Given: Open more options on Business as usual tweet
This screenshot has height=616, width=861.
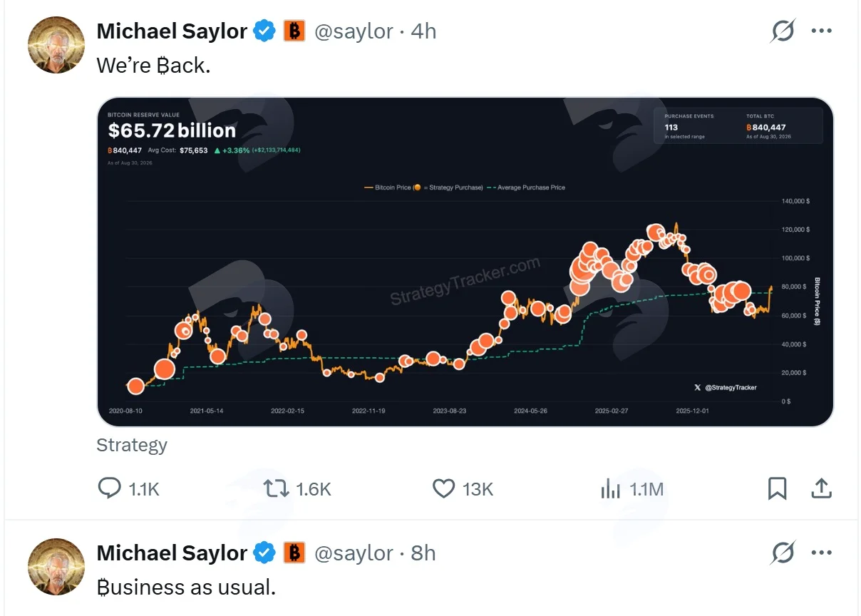Looking at the screenshot, I should click(822, 553).
